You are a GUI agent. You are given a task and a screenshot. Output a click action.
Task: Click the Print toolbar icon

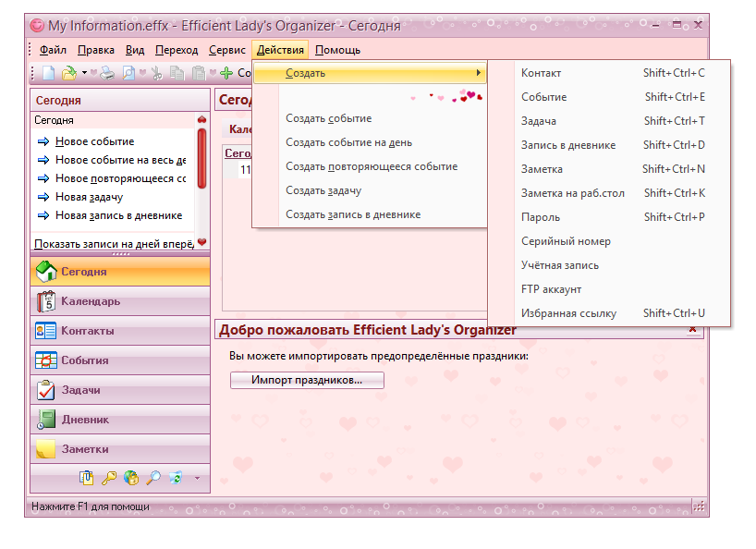click(x=107, y=73)
